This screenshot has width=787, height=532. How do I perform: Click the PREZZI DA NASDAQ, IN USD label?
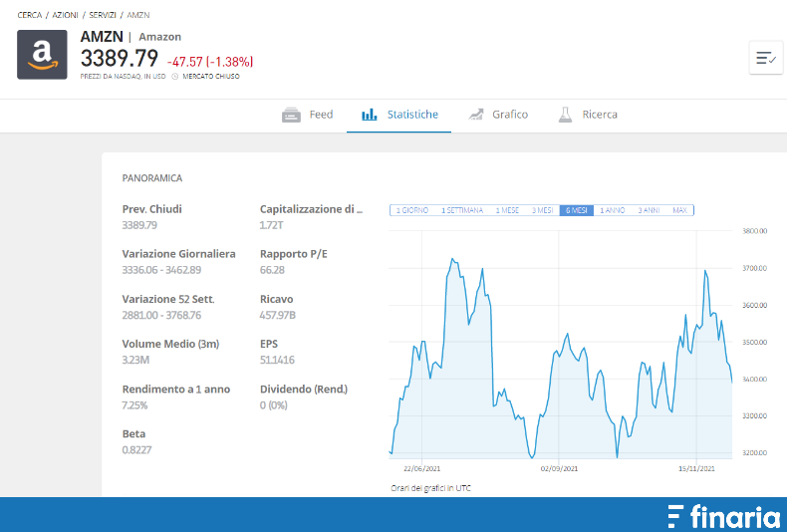tap(123, 77)
